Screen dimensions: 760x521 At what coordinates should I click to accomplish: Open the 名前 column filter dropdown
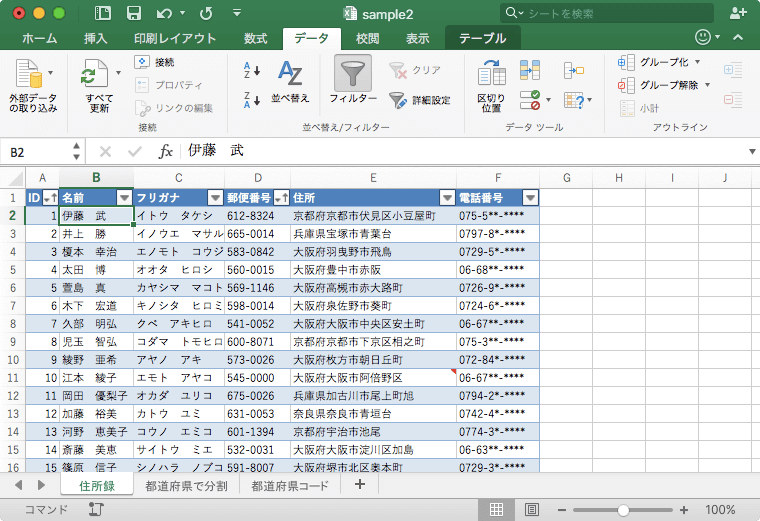(125, 198)
